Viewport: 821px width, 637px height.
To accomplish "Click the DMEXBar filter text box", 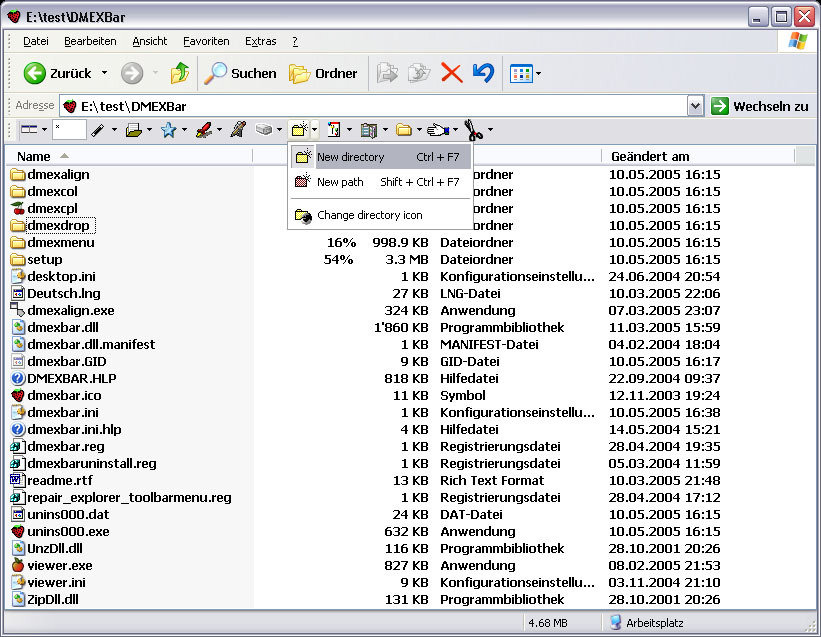I will click(x=69, y=129).
